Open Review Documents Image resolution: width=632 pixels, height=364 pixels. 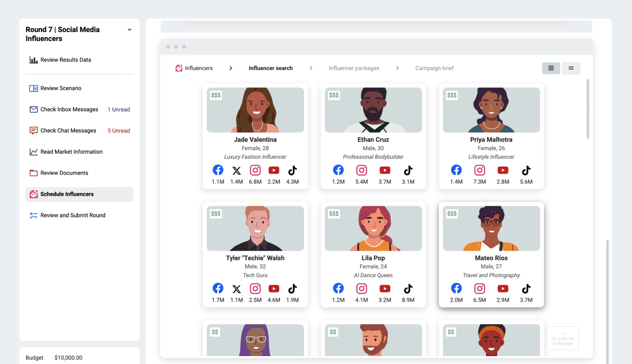(79, 173)
